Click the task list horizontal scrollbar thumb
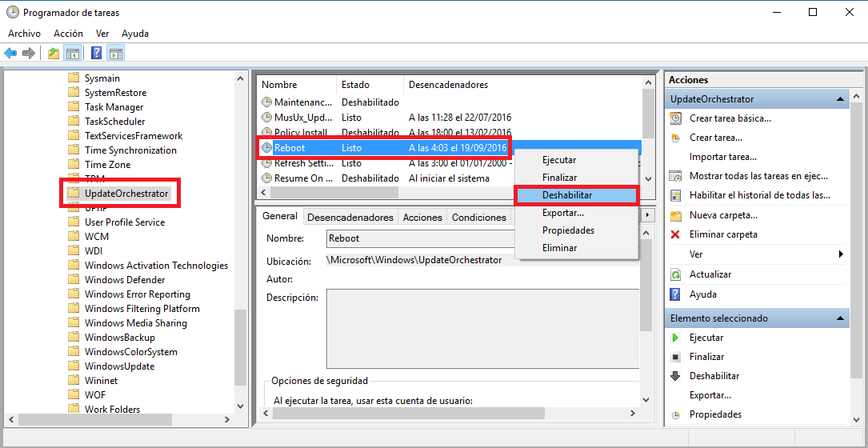Image resolution: width=868 pixels, height=448 pixels. click(x=334, y=192)
